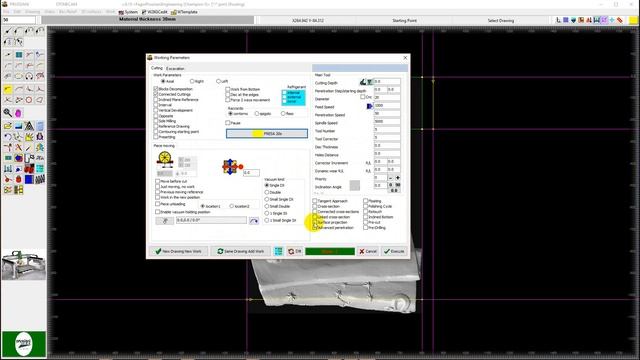Image resolution: width=640 pixels, height=360 pixels.
Task: Increase Priority with plus button
Action: 397,178
